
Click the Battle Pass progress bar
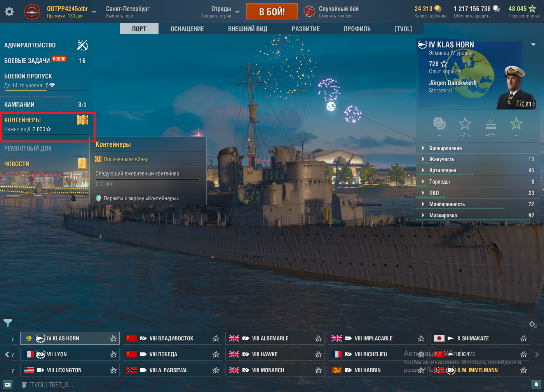[x=46, y=91]
